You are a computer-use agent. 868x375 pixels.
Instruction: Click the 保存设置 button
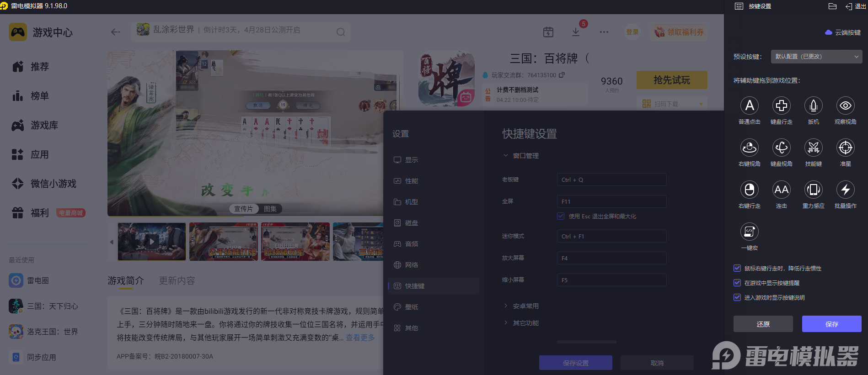click(x=575, y=363)
